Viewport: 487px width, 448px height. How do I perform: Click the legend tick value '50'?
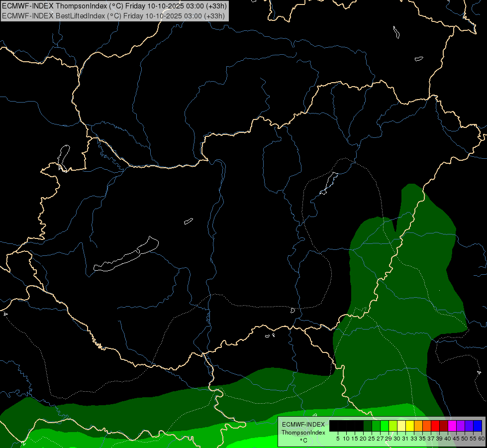coord(465,439)
